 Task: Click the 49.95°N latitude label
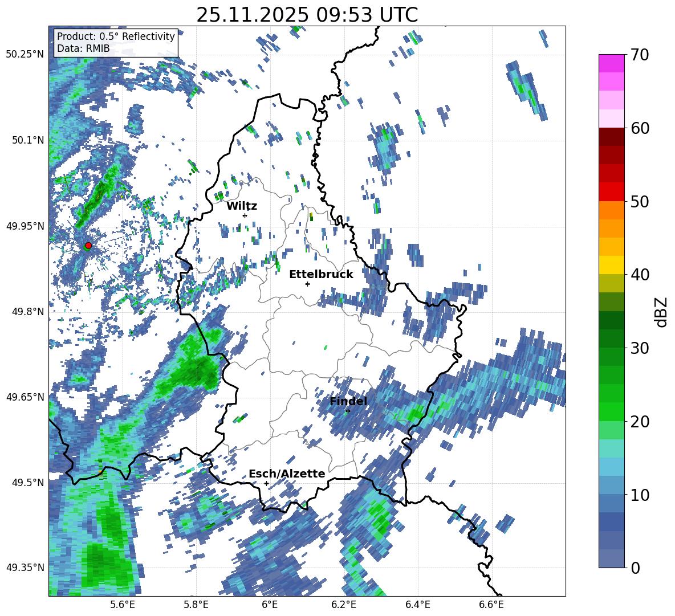click(x=25, y=226)
